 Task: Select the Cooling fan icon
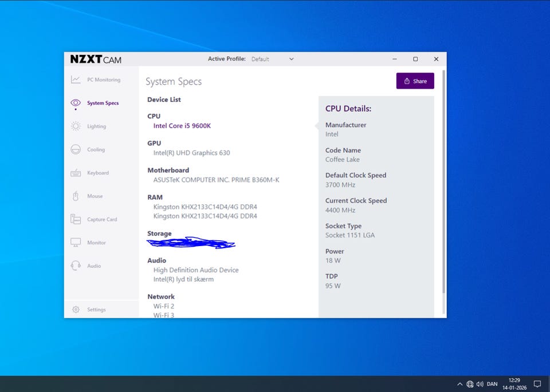coord(76,149)
